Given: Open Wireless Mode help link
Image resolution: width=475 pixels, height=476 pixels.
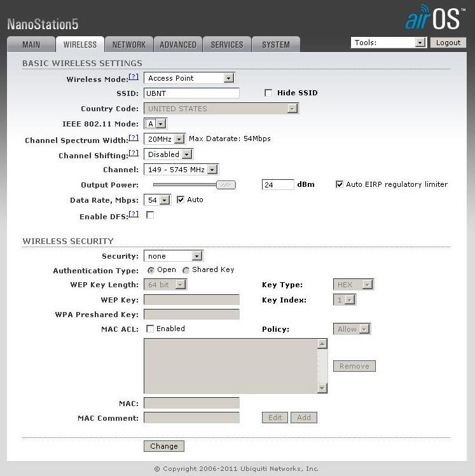Looking at the screenshot, I should (x=134, y=77).
